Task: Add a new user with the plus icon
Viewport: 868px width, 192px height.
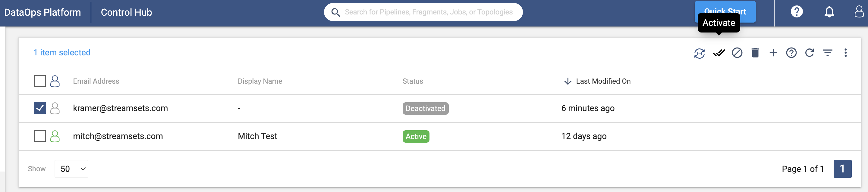Action: [773, 53]
